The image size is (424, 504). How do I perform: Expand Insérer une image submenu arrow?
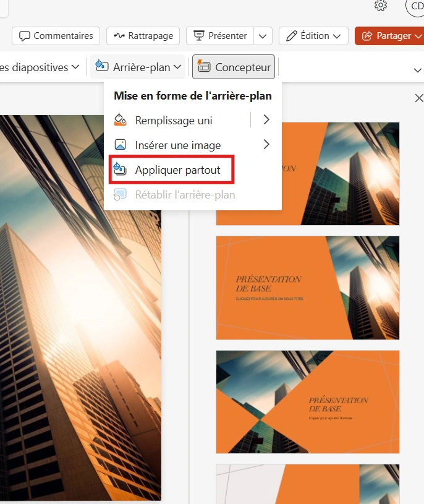pyautogui.click(x=266, y=145)
